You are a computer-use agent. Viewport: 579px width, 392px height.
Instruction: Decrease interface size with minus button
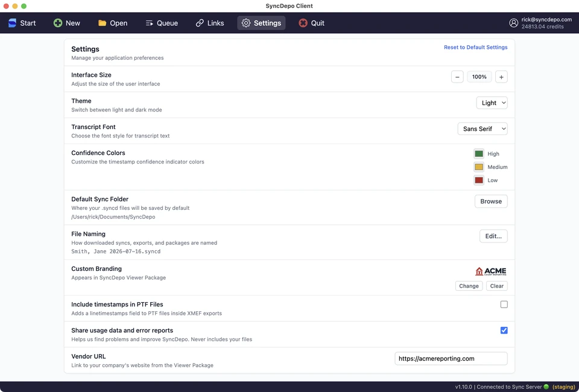pyautogui.click(x=457, y=77)
